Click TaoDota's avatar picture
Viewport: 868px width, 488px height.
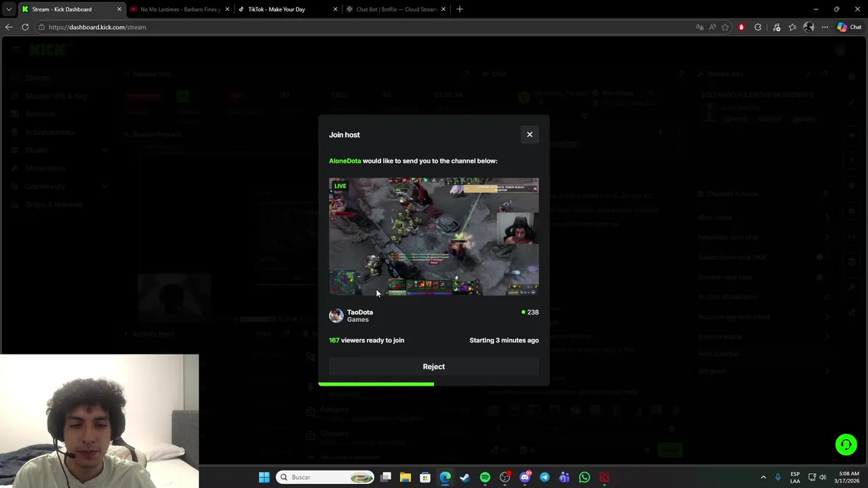(336, 316)
